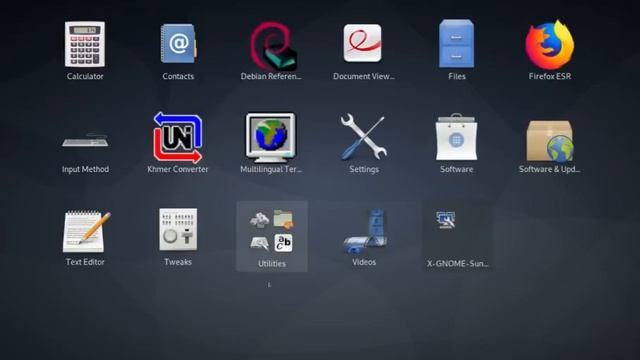Open the Calculator app
Image resolution: width=640 pixels, height=360 pixels.
pos(85,44)
